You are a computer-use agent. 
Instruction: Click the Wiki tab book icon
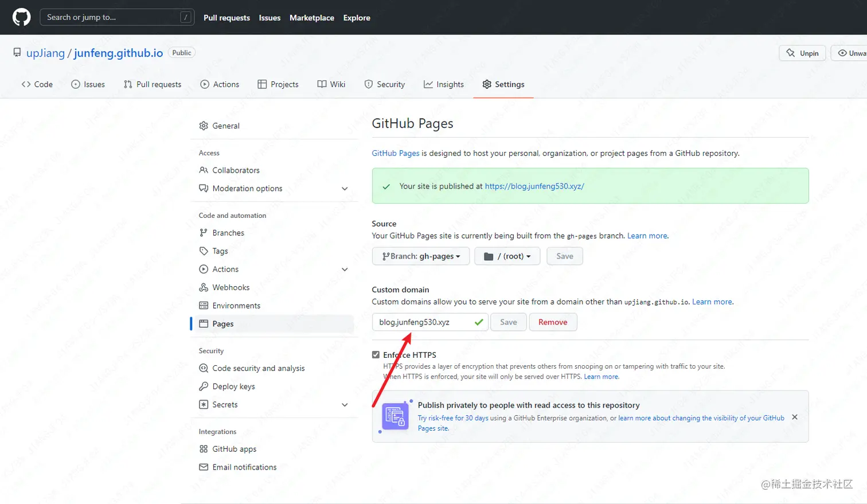[322, 84]
